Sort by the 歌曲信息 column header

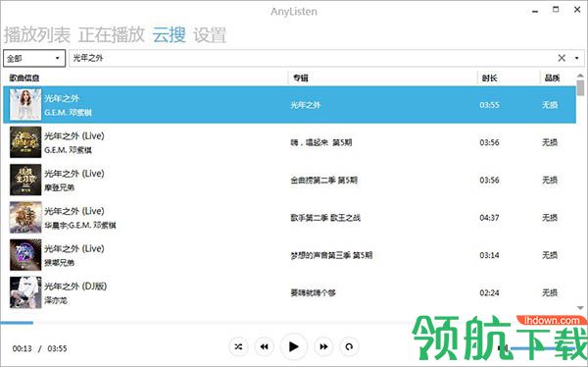point(24,79)
